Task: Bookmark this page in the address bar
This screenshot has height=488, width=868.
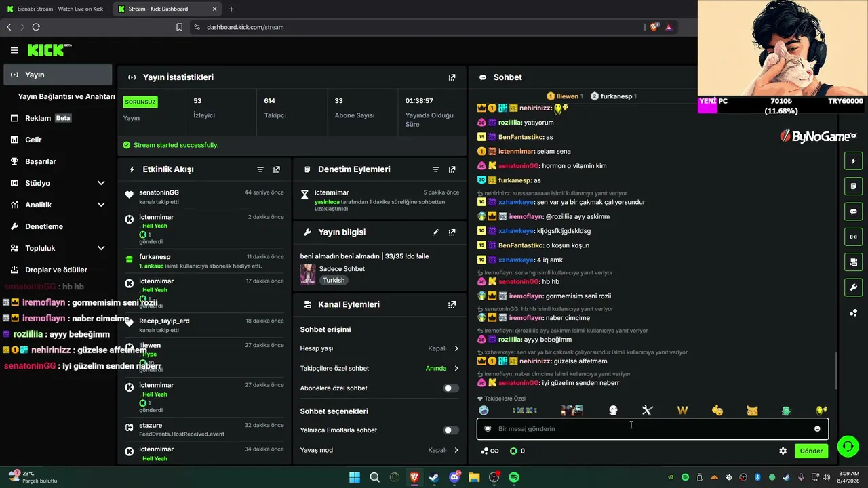Action: point(179,27)
